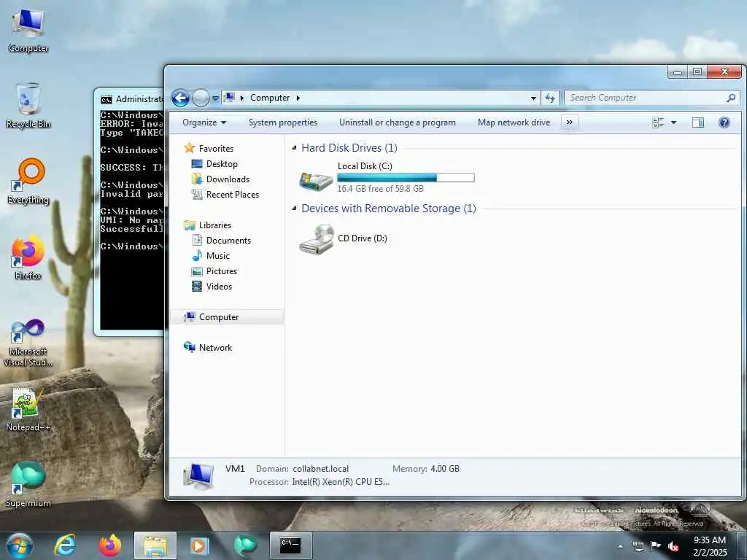
Task: Select Windows Explorer taskbar button
Action: click(x=155, y=545)
